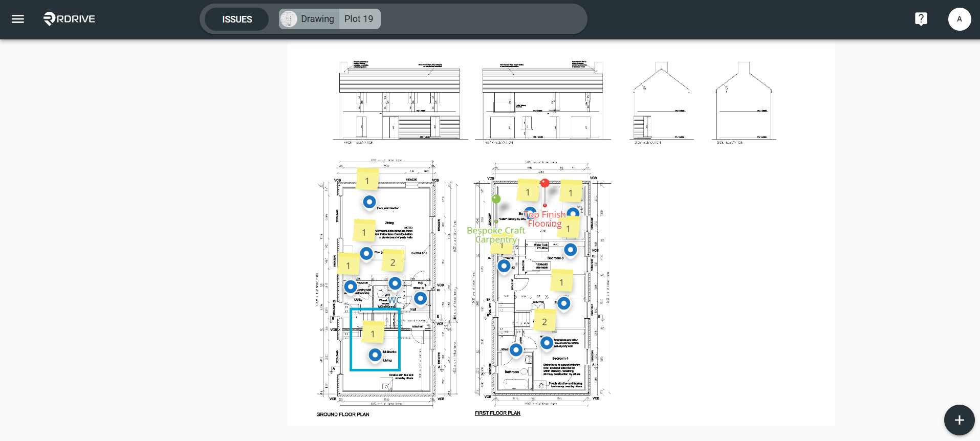Open sticky note 1 beside the Dining label
This screenshot has height=441, width=980.
(x=364, y=232)
